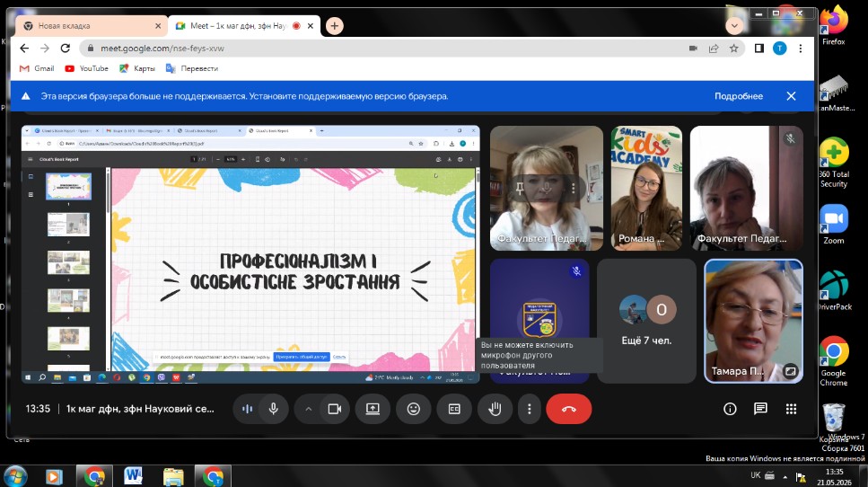Toggle the microphone in Meet toolbar
The image size is (868, 487).
click(274, 409)
